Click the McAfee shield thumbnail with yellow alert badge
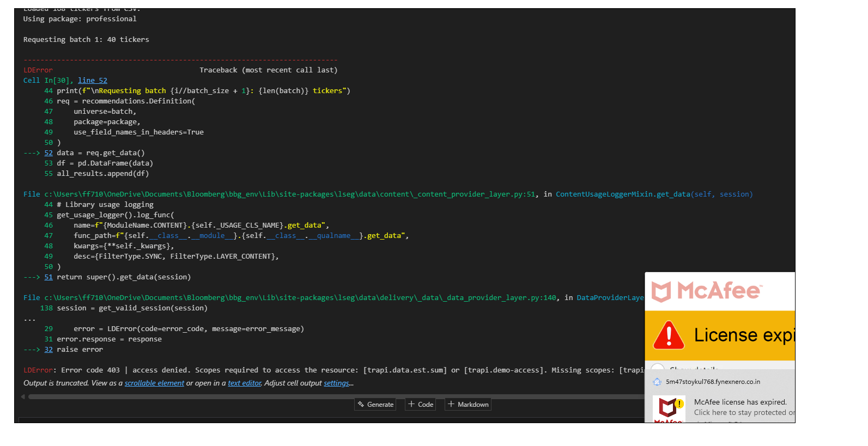The image size is (868, 446). click(669, 409)
